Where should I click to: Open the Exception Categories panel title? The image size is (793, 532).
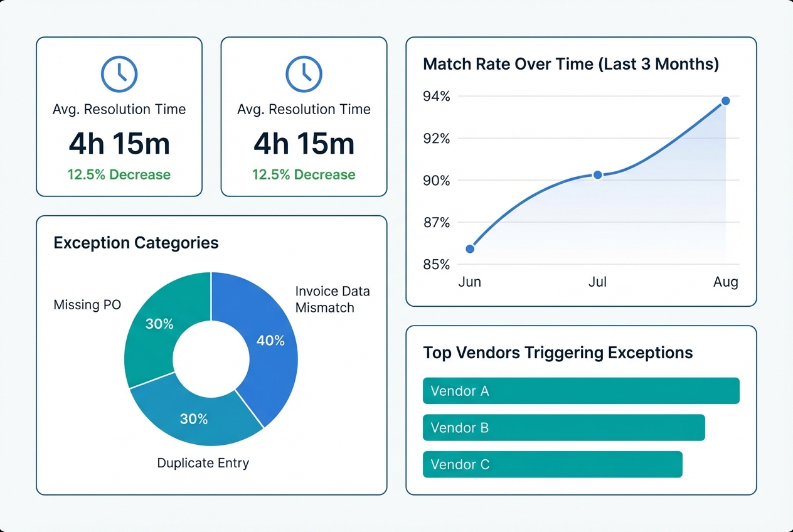pyautogui.click(x=136, y=243)
